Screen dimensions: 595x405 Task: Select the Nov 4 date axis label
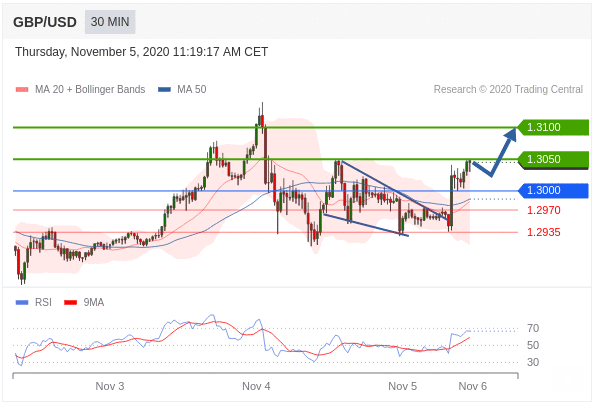[256, 386]
